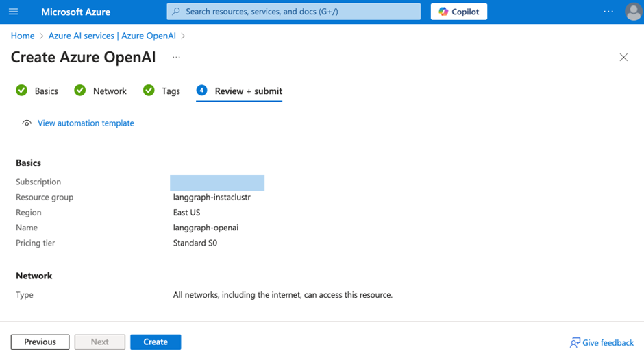Open the hamburger portal menu
Image resolution: width=644 pixels, height=358 pixels.
tap(13, 12)
